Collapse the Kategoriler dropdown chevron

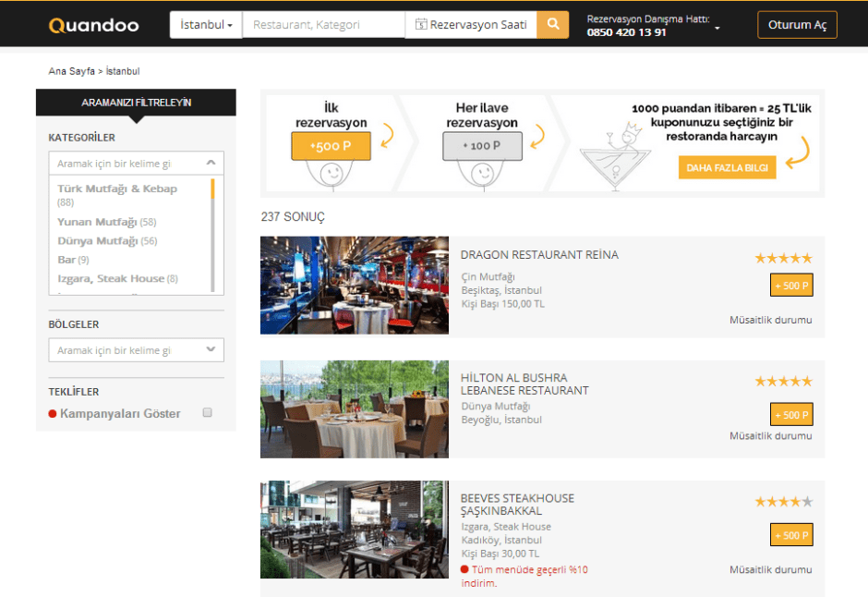click(x=211, y=164)
